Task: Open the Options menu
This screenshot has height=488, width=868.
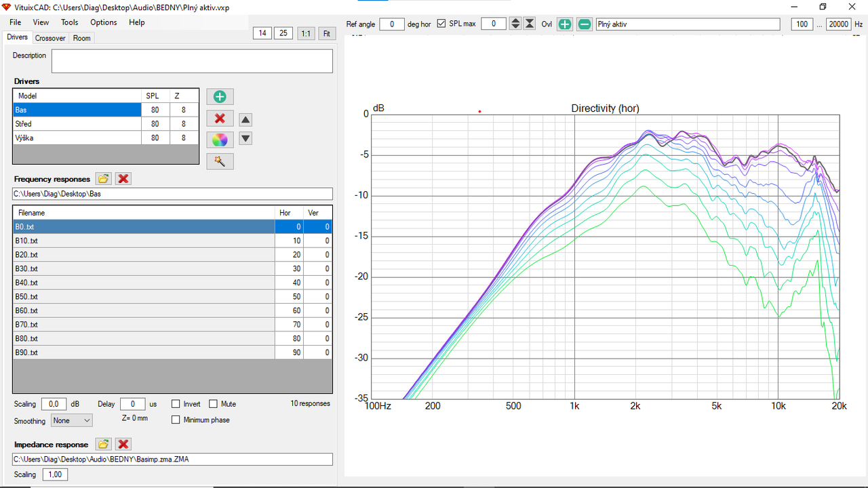Action: coord(104,22)
